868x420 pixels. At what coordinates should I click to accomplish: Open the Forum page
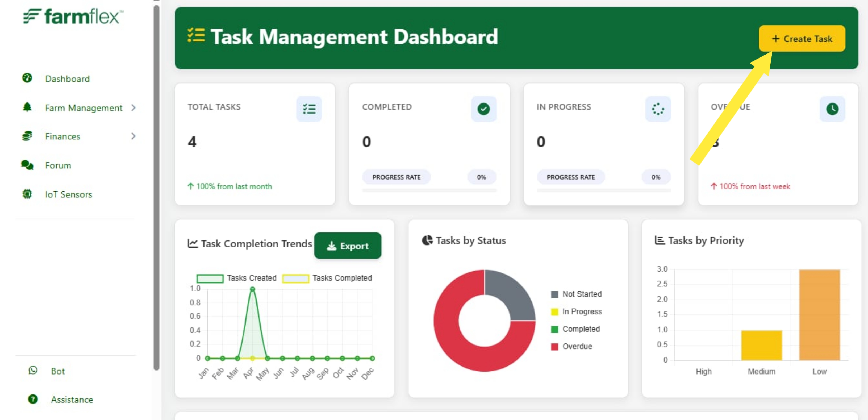[58, 165]
